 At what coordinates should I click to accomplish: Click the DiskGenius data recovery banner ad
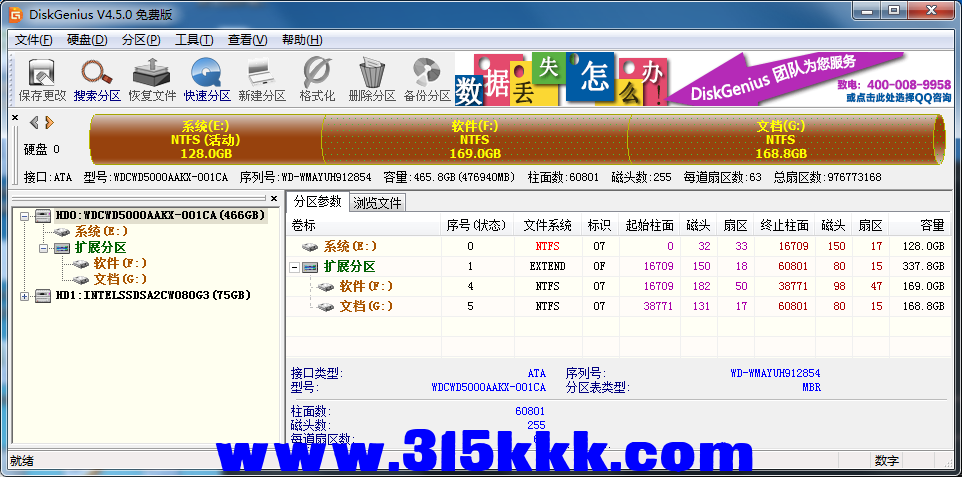coord(703,80)
